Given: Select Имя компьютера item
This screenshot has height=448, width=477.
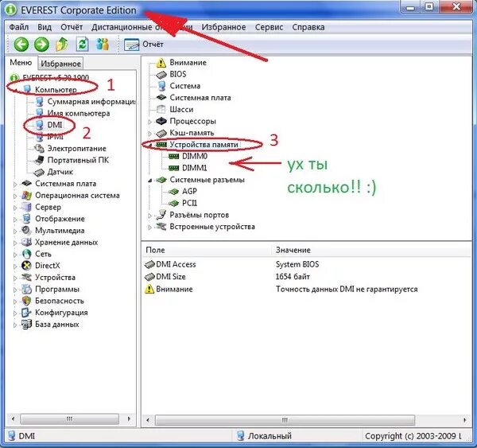Looking at the screenshot, I should (79, 113).
